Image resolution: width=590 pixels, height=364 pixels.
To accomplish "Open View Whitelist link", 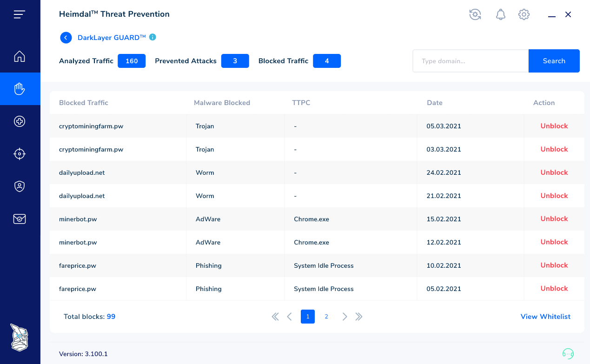I will 545,317.
